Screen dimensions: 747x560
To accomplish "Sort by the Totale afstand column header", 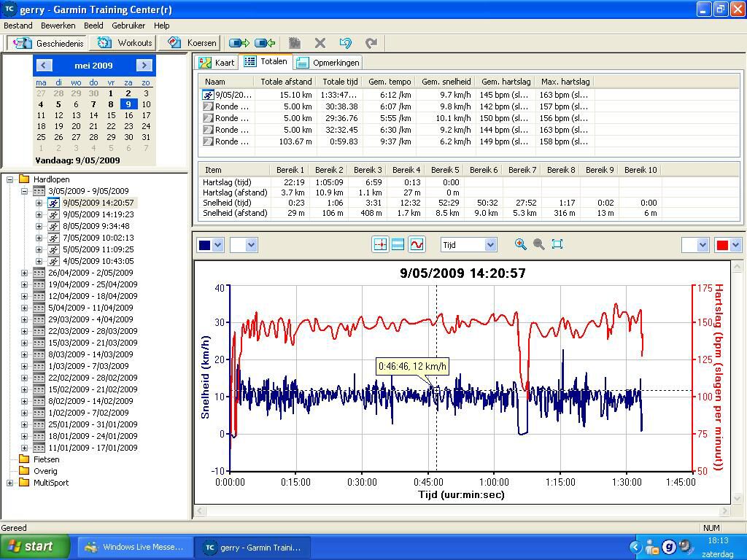I will click(x=286, y=82).
